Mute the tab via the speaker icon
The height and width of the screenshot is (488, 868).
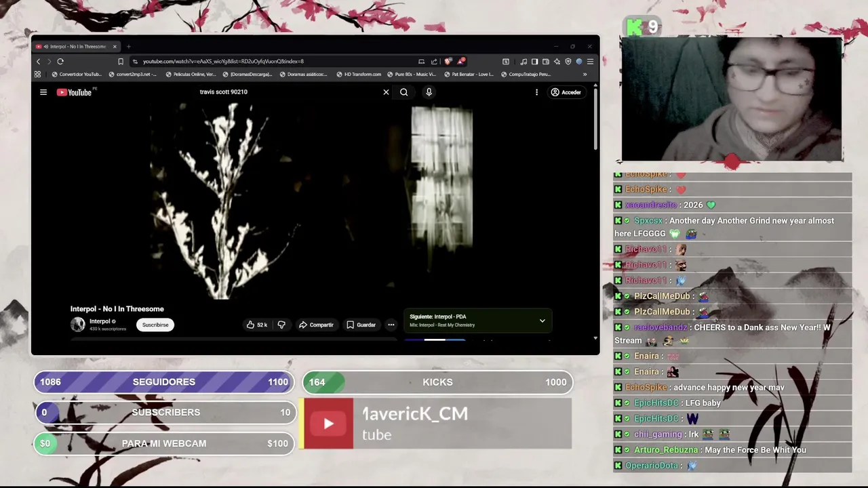(x=45, y=47)
